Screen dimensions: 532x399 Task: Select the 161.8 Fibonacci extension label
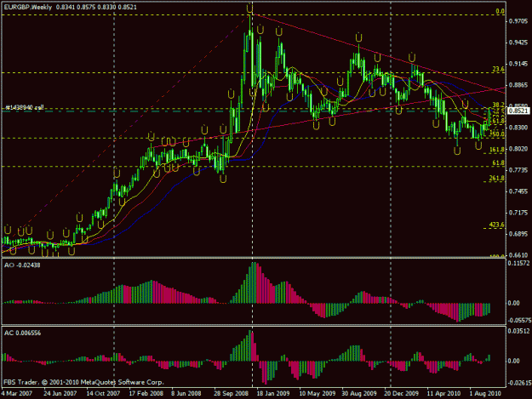[497, 150]
